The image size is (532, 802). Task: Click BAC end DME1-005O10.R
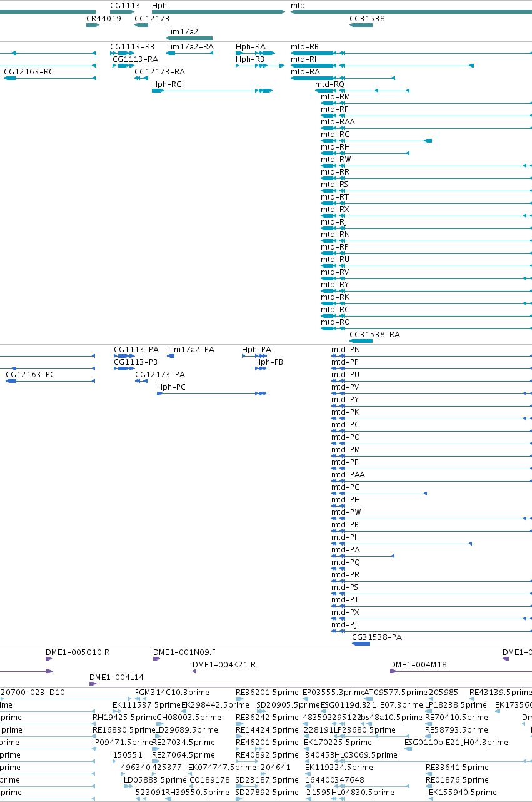(78, 652)
